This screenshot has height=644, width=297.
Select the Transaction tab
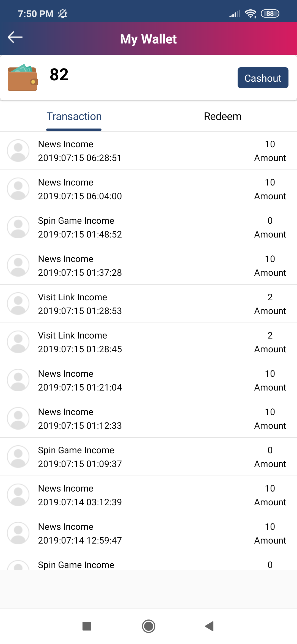[x=74, y=116]
